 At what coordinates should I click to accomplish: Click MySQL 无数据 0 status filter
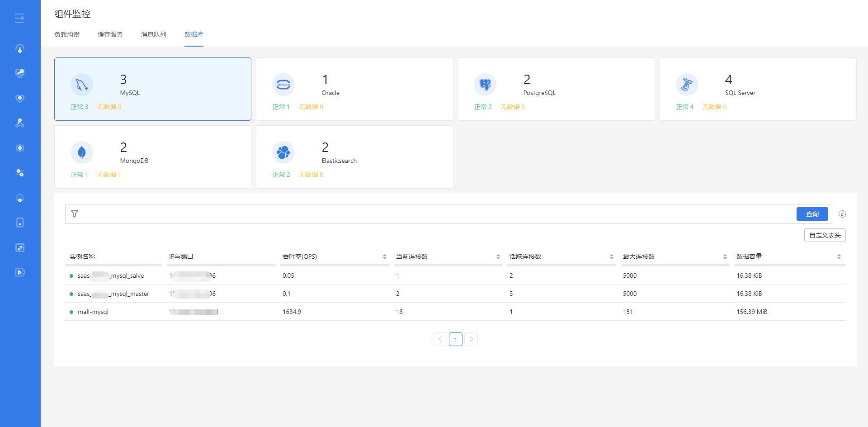(x=109, y=107)
